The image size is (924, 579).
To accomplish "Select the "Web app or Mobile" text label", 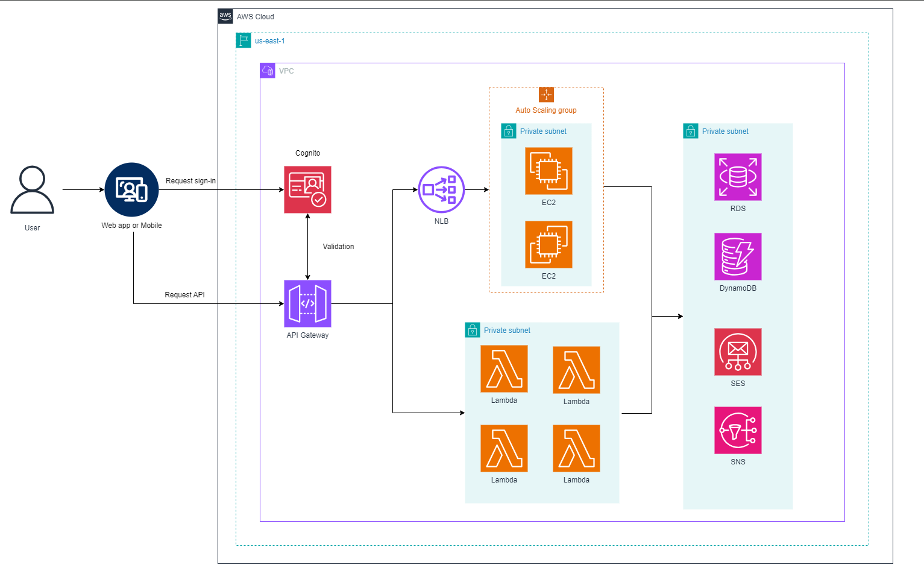I will tap(131, 226).
